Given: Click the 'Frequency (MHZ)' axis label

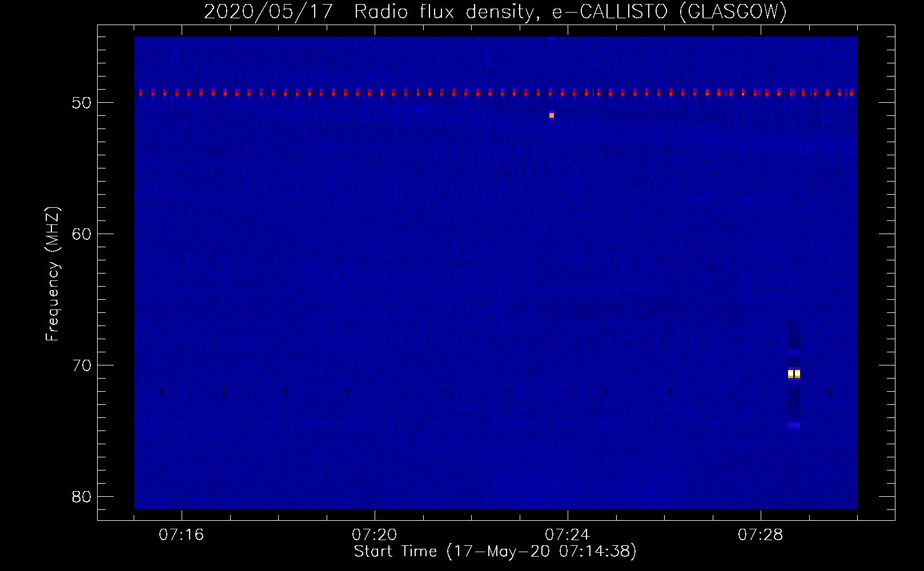Looking at the screenshot, I should (x=53, y=274).
